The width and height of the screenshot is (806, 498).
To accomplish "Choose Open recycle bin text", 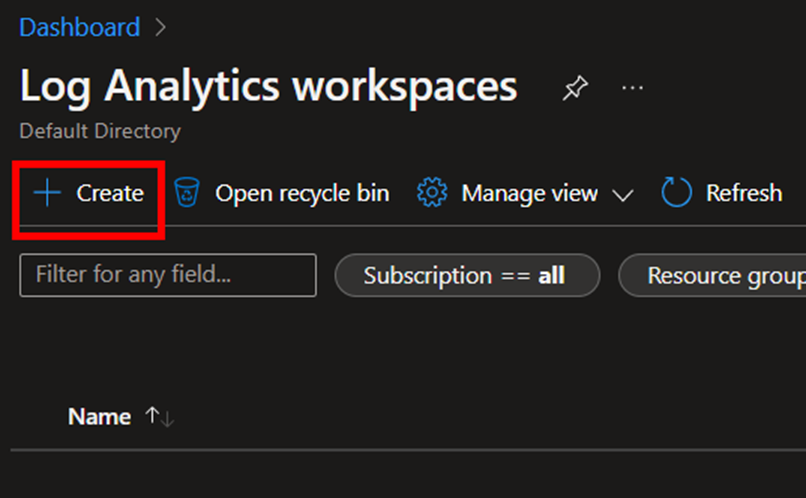I will point(302,193).
